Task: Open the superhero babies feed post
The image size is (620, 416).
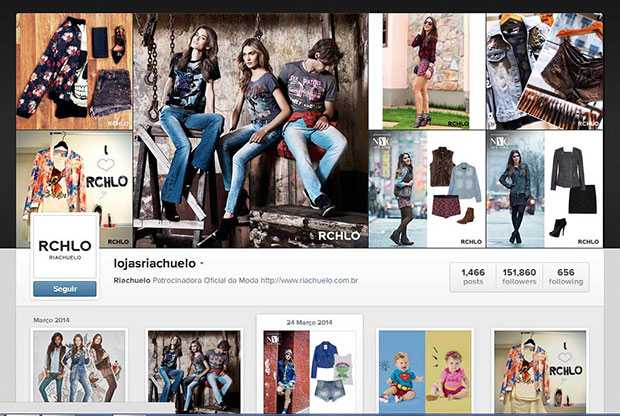Action: point(425,372)
